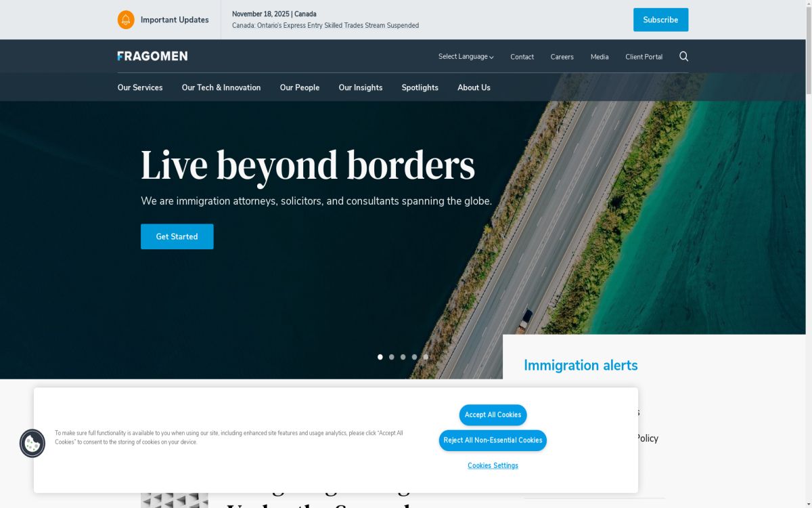Open the About Us menu
The width and height of the screenshot is (812, 508).
click(474, 87)
